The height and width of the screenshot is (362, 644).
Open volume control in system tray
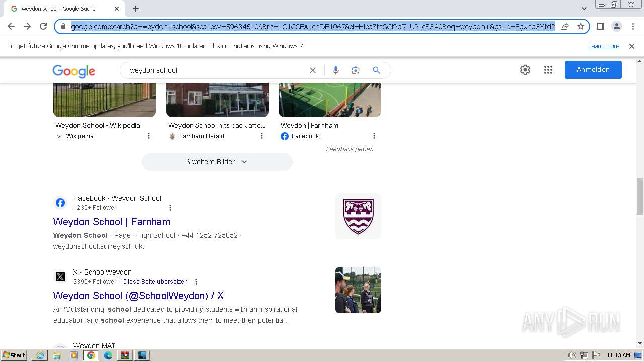tap(572, 355)
